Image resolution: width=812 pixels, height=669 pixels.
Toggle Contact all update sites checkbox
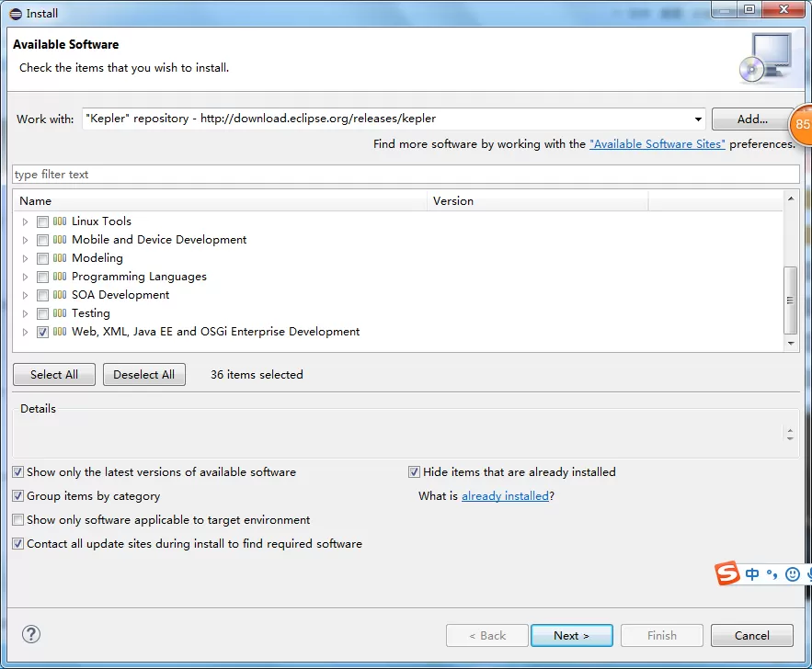pos(18,544)
